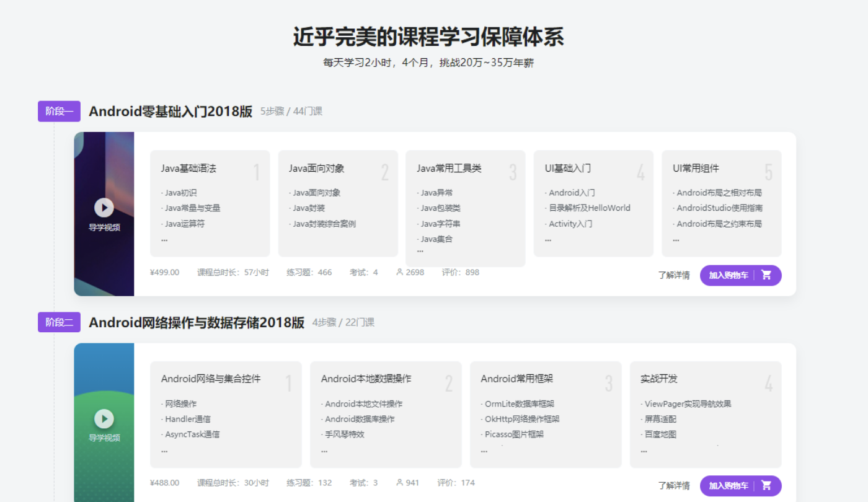The height and width of the screenshot is (502, 868).
Task: Open the Java基础语法 step card
Action: (x=210, y=203)
